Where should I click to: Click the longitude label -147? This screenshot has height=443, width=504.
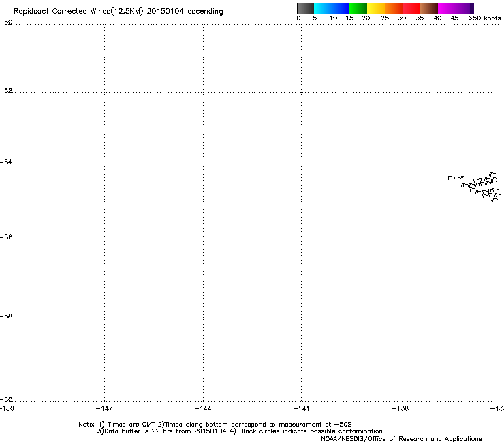point(104,408)
